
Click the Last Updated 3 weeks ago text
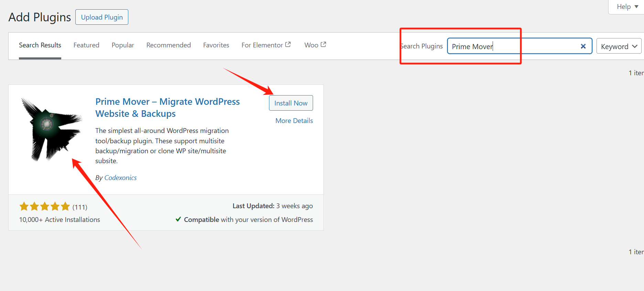(272, 206)
